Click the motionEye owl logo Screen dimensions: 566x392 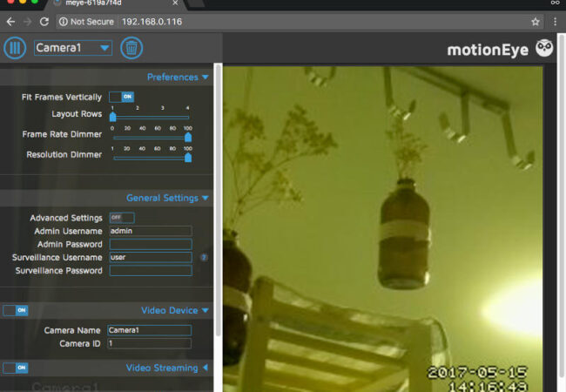tap(544, 48)
